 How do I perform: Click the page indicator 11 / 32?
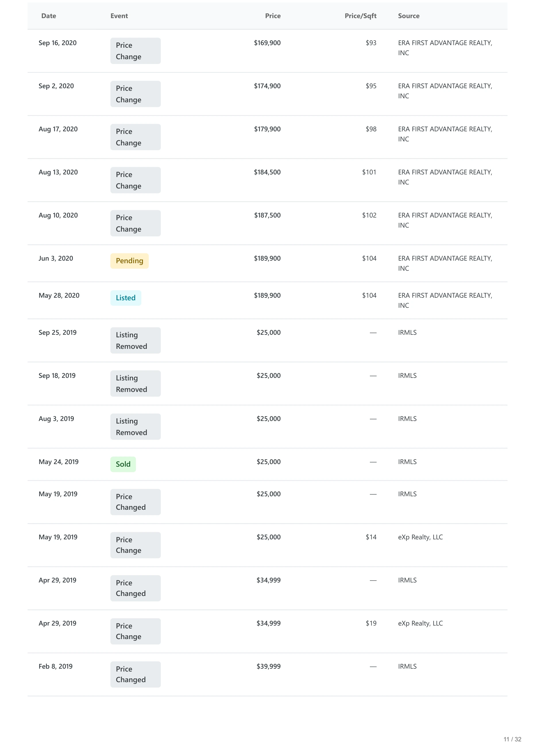click(x=512, y=739)
